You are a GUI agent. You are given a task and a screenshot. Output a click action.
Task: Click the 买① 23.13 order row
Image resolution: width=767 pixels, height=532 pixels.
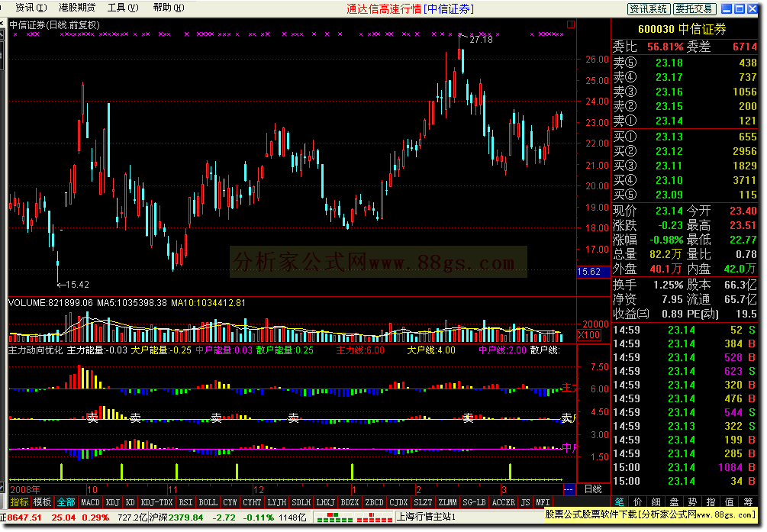(x=685, y=137)
